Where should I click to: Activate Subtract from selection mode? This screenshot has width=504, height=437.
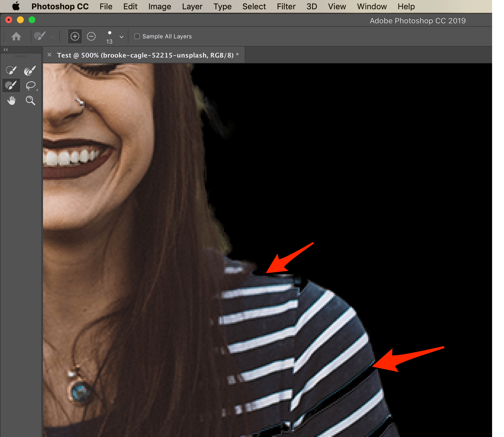tap(91, 36)
